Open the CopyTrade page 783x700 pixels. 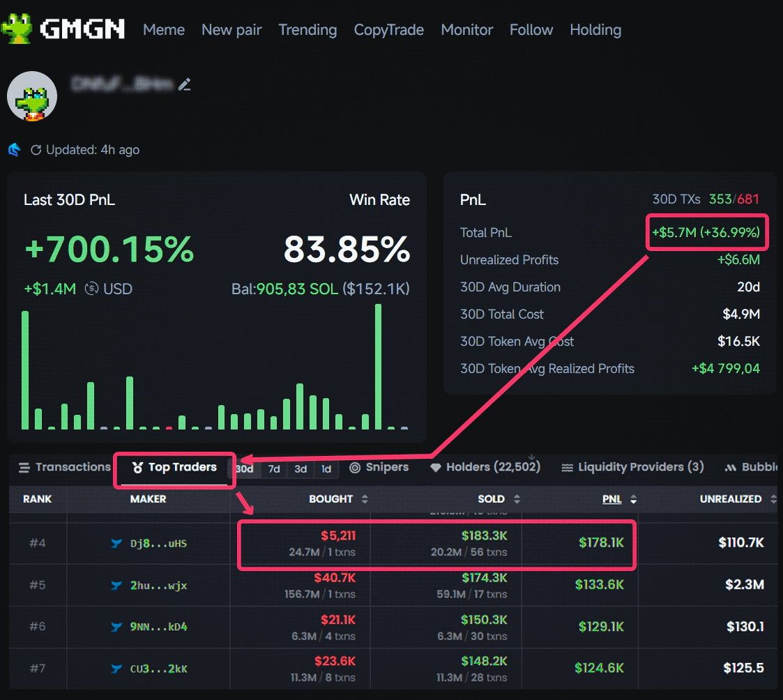click(389, 30)
